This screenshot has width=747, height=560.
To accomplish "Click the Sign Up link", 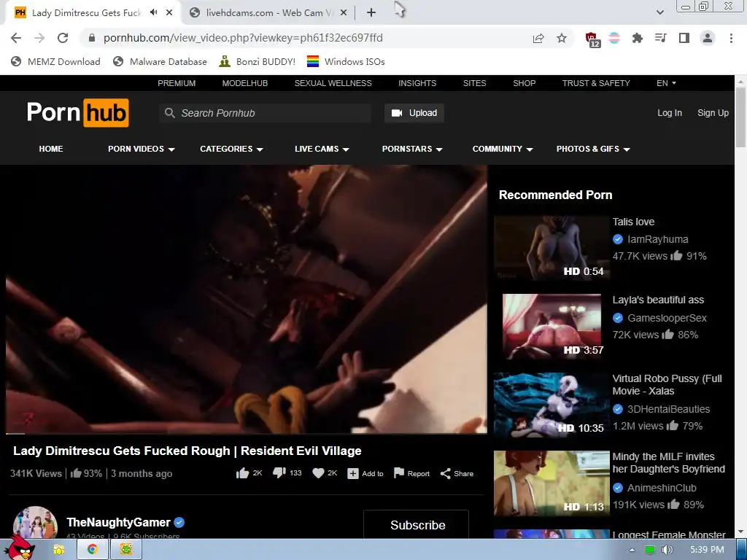I will [713, 113].
